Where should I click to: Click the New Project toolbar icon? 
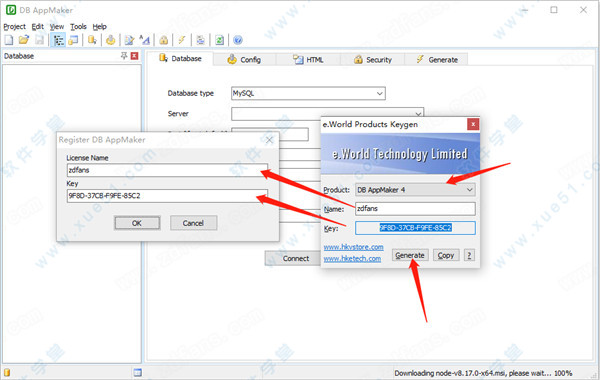[x=9, y=40]
